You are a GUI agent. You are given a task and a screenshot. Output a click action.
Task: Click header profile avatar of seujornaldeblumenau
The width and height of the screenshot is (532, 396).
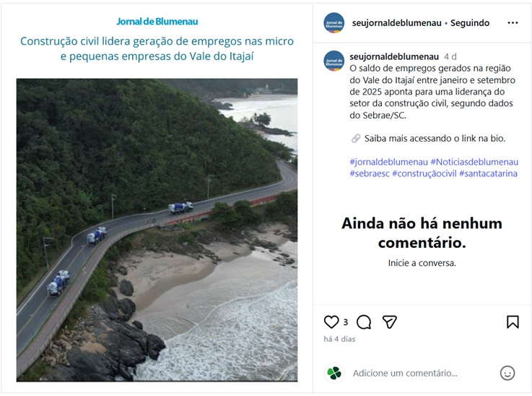click(x=334, y=22)
